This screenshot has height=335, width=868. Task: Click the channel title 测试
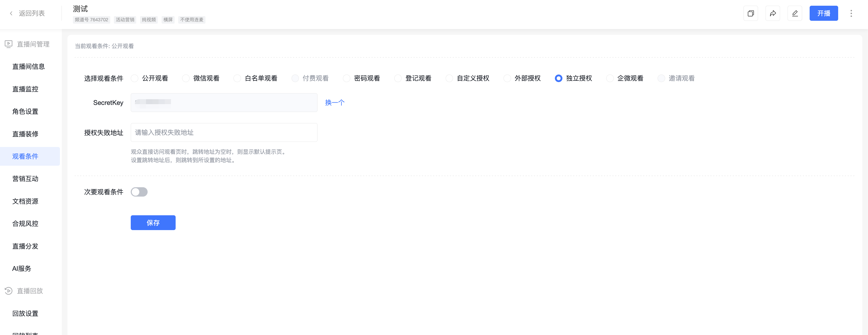click(x=80, y=9)
